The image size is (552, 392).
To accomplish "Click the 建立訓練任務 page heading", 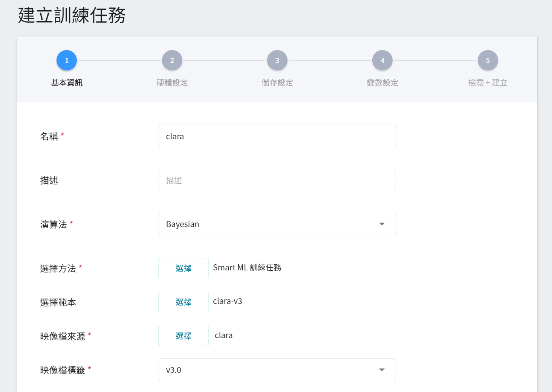I will coord(72,15).
